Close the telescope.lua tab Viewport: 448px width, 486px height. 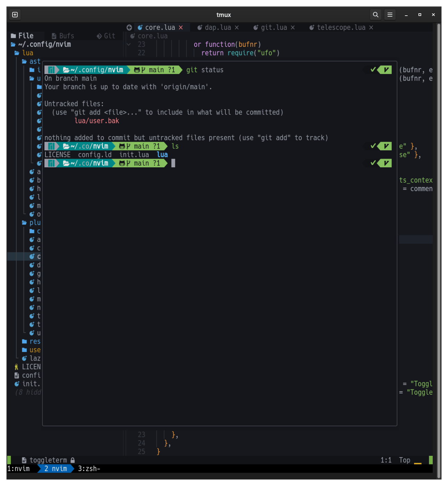coord(371,27)
